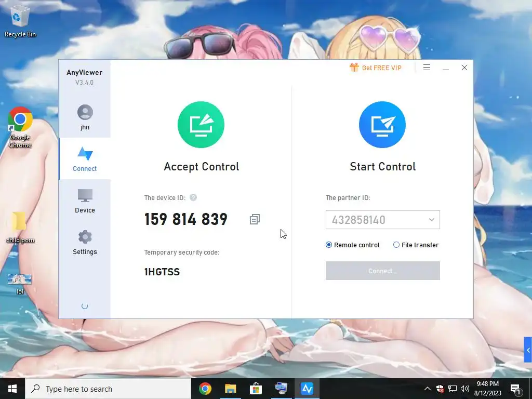Viewport: 532px width, 399px height.
Task: Click the device ID 159 814 839
Action: pyautogui.click(x=185, y=219)
